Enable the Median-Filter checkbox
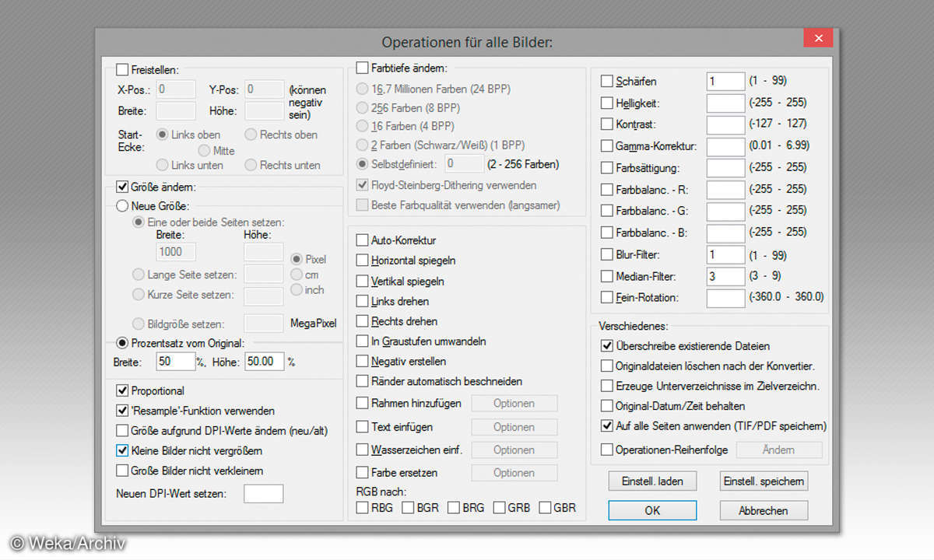 pyautogui.click(x=607, y=276)
